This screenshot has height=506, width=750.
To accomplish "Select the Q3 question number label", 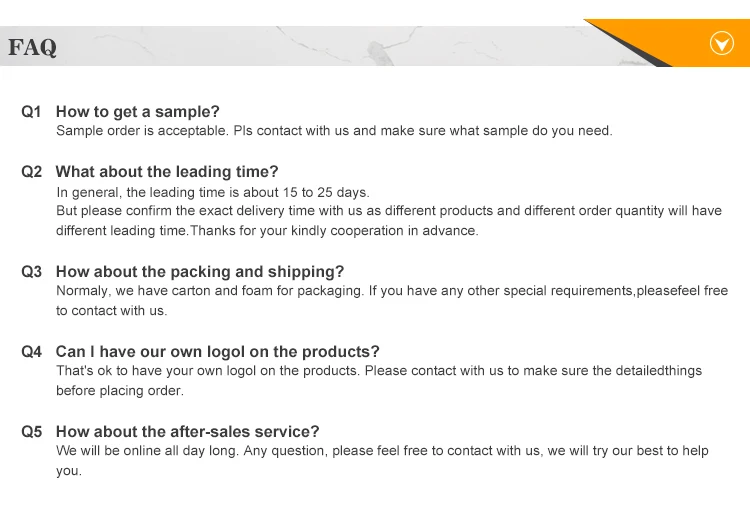I will point(32,272).
